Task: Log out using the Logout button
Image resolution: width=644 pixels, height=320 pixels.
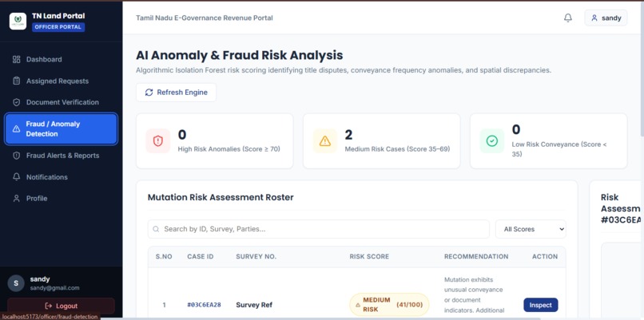Action: (x=62, y=306)
